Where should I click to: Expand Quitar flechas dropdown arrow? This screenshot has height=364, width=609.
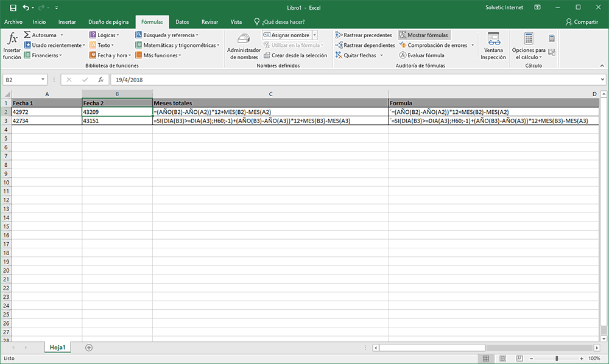381,55
